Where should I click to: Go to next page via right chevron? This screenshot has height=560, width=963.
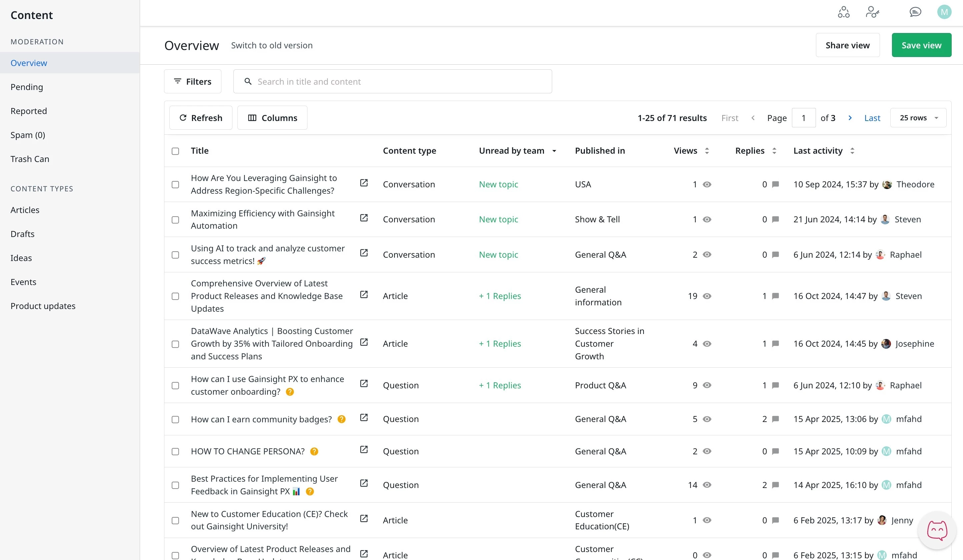click(x=850, y=118)
